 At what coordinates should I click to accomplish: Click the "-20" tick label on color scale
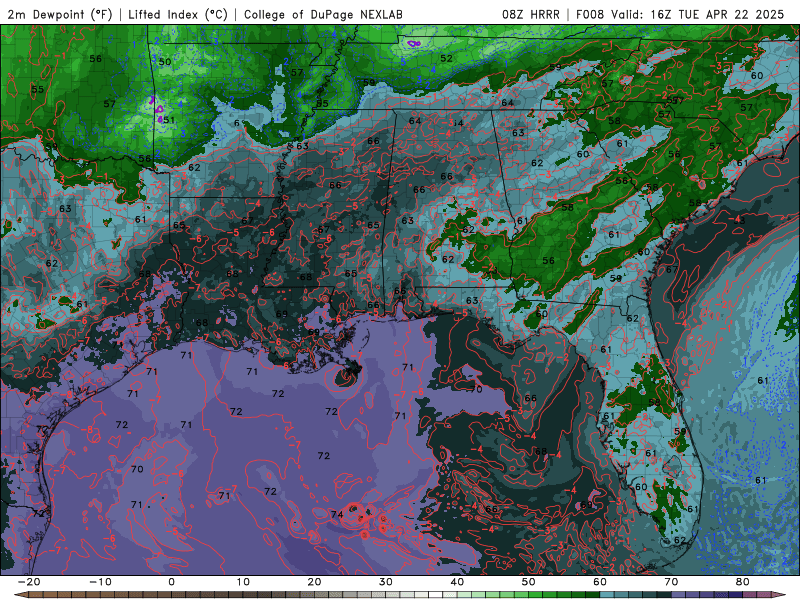[x=29, y=582]
